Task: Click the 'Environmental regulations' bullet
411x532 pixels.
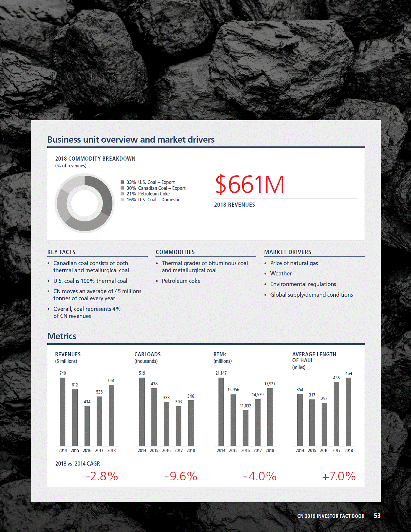Action: (x=303, y=284)
